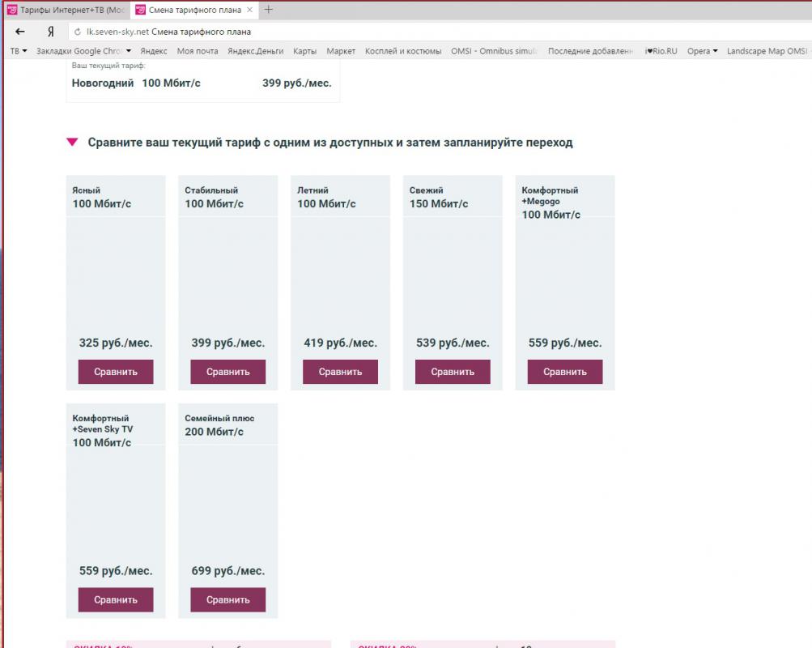Compare the Комфортный +Megogo tariff

coord(565,372)
